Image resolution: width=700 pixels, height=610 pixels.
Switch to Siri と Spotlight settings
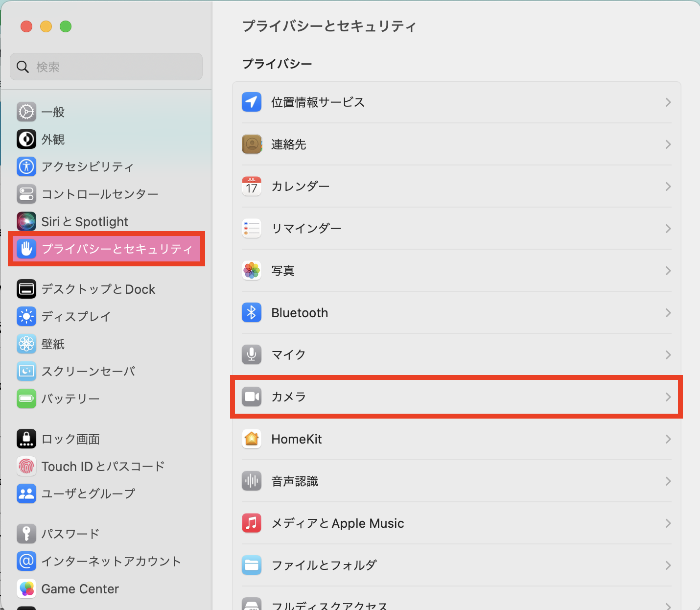pos(84,222)
